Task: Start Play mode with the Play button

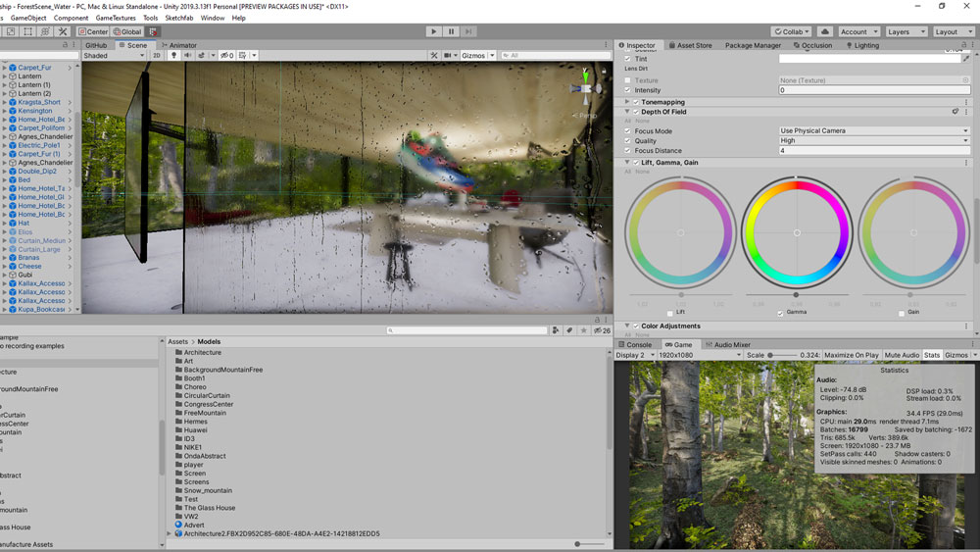Action: coord(434,31)
